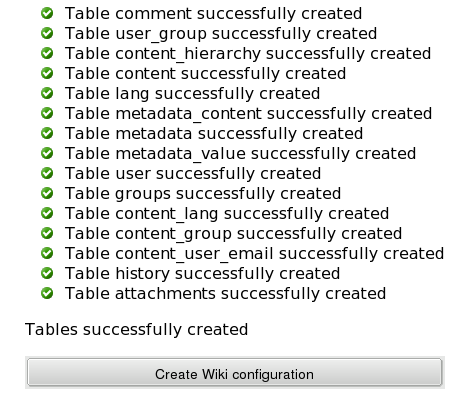Select the checkmark icon for content_hierarchy table
The height and width of the screenshot is (407, 468).
coord(47,53)
